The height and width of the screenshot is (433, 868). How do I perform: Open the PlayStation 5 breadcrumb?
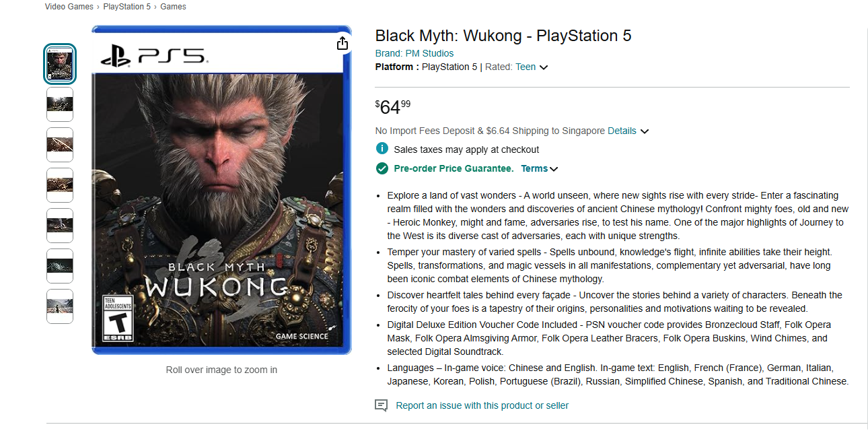(127, 7)
